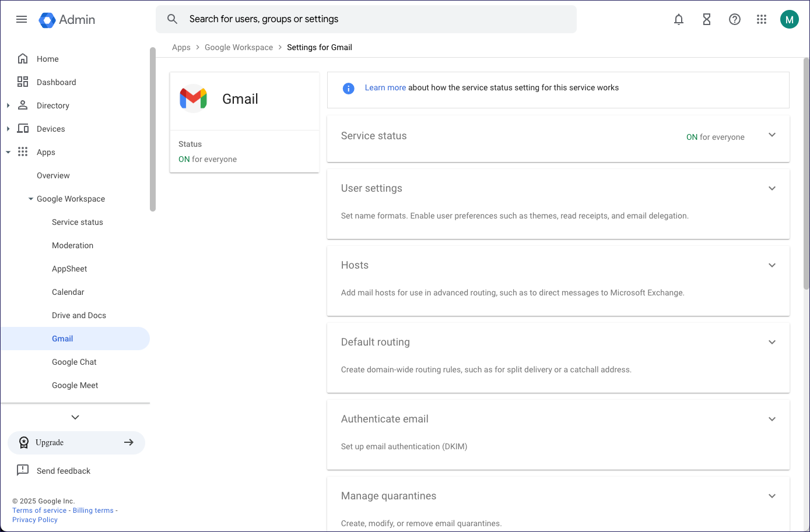The image size is (810, 532).
Task: Expand the Directory section in sidebar
Action: point(8,105)
